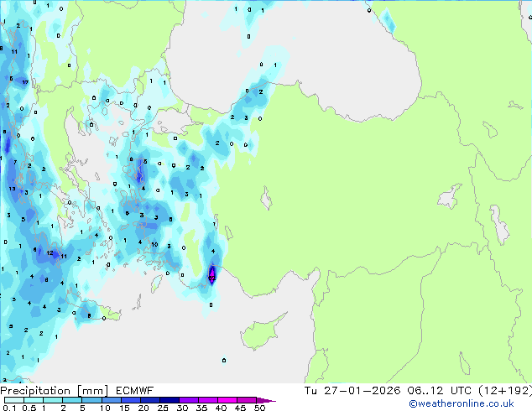The width and height of the screenshot is (532, 411).
Task: Pick the 2–5 mm legend swatch
Action: 72,400
